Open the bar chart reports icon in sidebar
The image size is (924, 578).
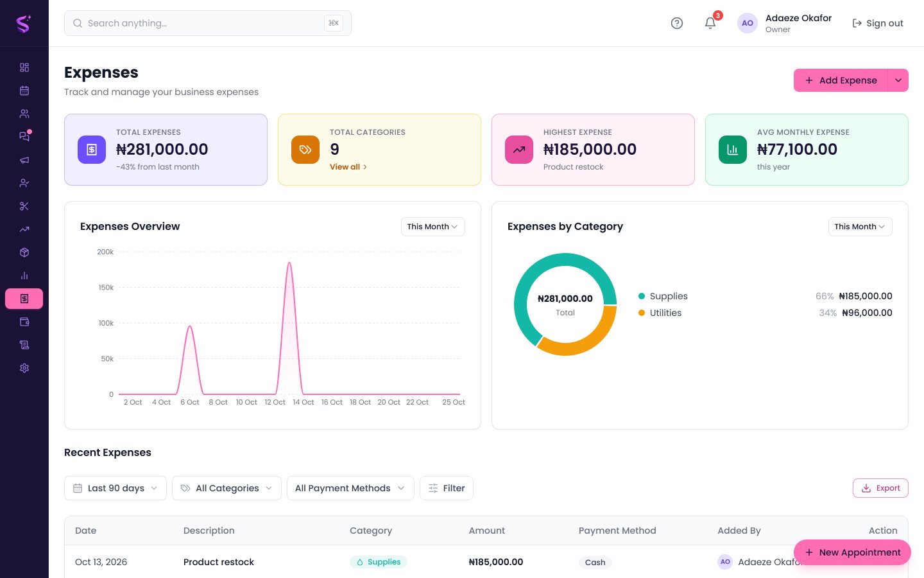click(x=24, y=276)
